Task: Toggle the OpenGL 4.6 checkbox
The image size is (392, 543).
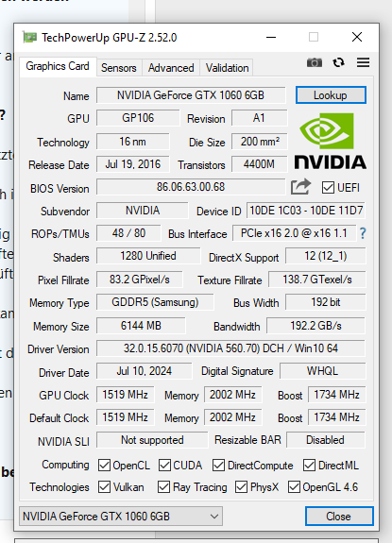Action: pos(294,487)
